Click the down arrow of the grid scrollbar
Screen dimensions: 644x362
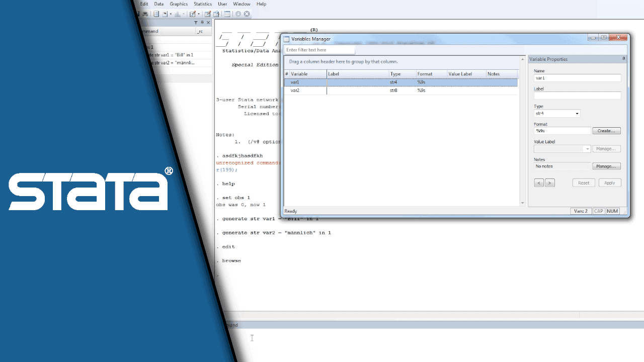pos(522,203)
